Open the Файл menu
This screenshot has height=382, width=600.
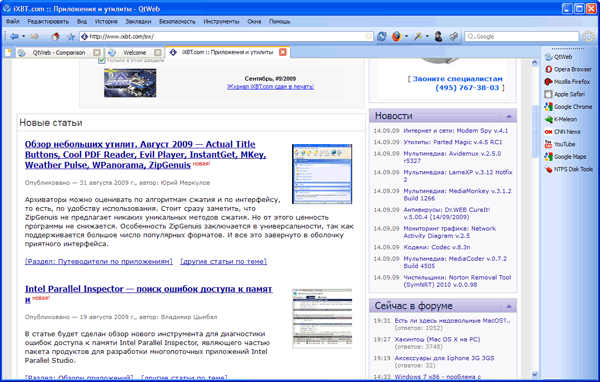click(x=13, y=21)
